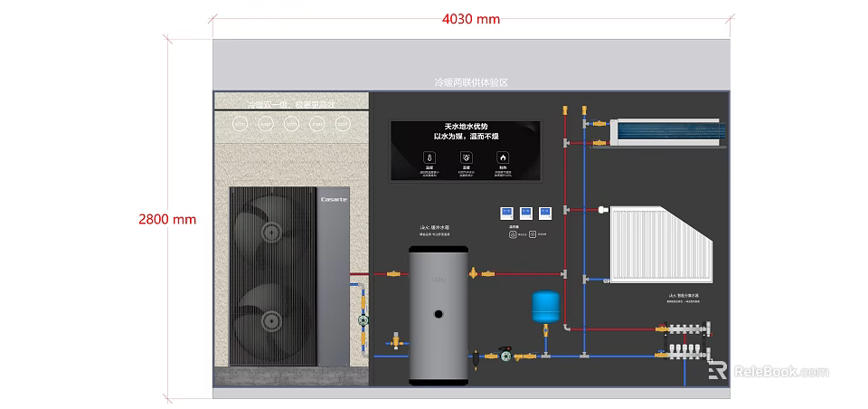This screenshot has width=868, height=409.
Task: Click the 2800 mm height dimension label
Action: (x=167, y=220)
